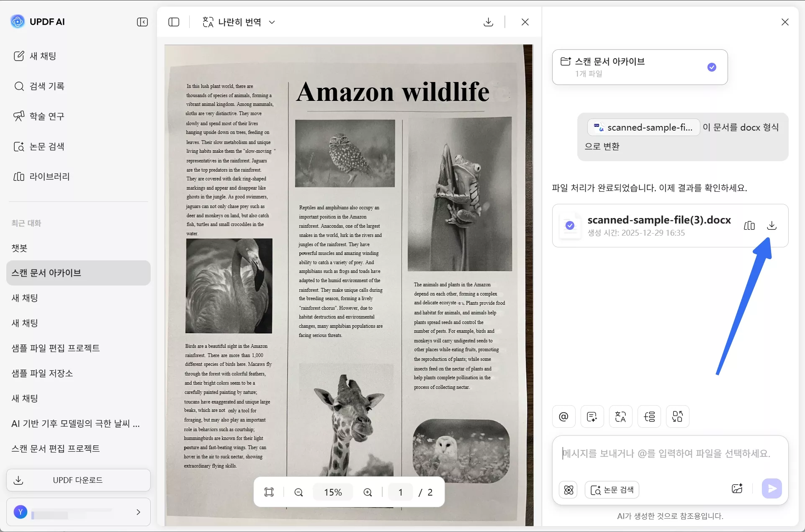The width and height of the screenshot is (805, 532).
Task: Toggle the PDF panel view icon
Action: (x=173, y=22)
